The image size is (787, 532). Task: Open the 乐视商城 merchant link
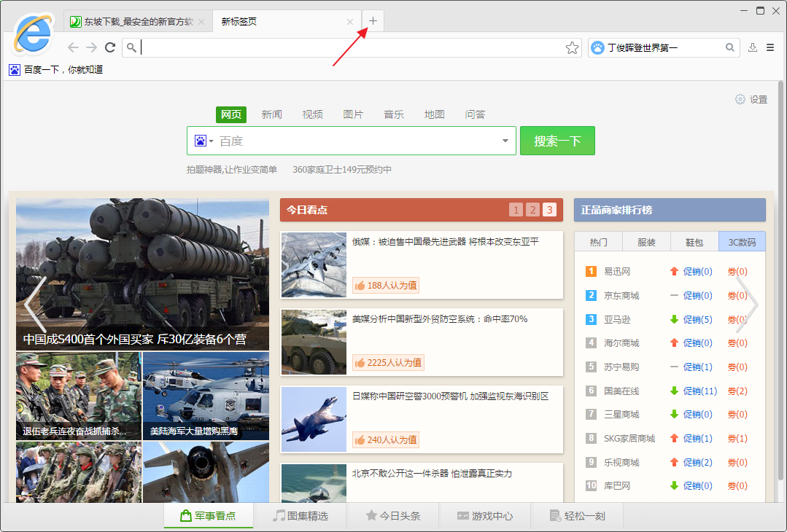[x=621, y=462]
